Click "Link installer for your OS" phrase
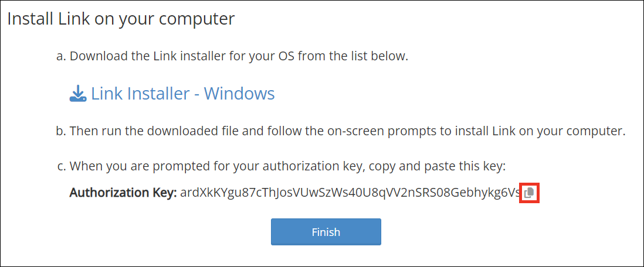Screen dimensions: 644x267 click(x=226, y=57)
